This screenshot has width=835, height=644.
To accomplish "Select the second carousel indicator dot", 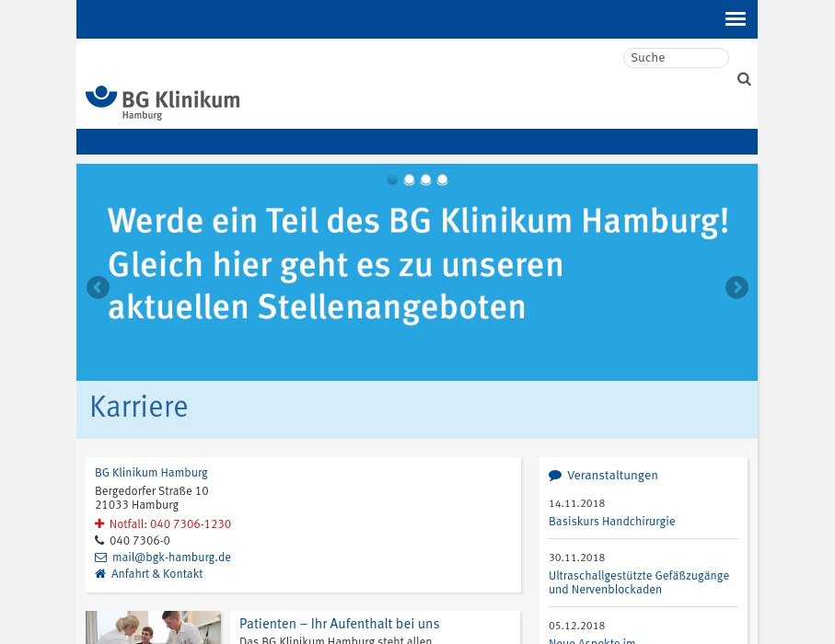I will point(409,179).
